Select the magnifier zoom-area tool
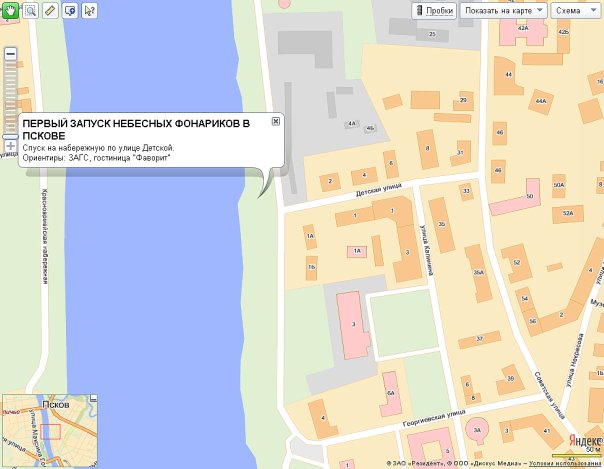Image resolution: width=604 pixels, height=469 pixels. [30, 10]
